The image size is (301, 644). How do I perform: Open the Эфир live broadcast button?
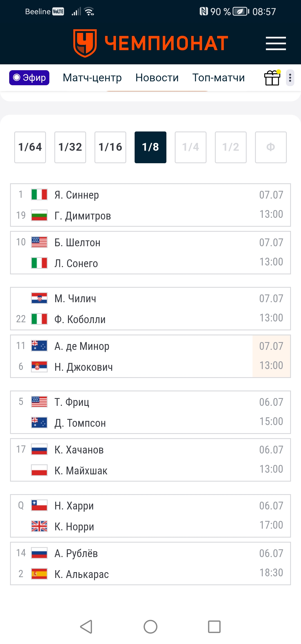pos(29,78)
